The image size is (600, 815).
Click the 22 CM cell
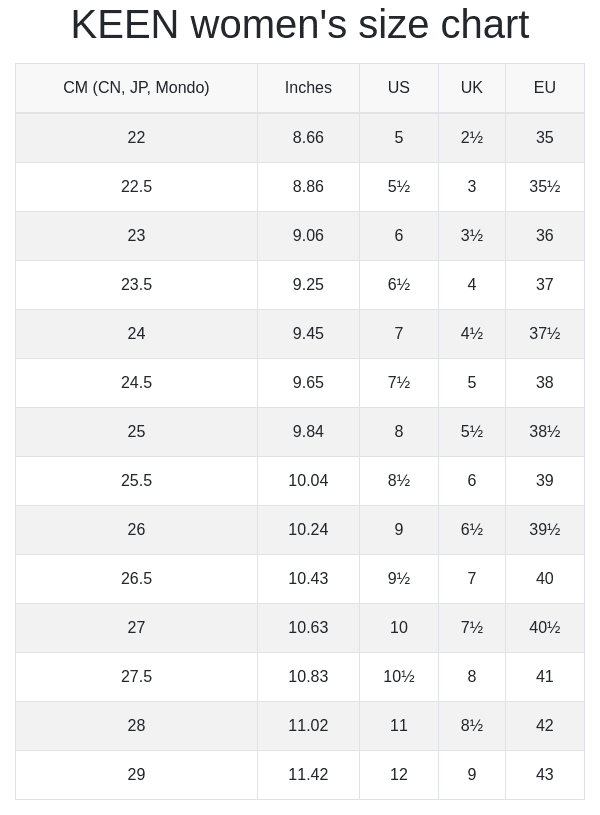click(x=136, y=138)
